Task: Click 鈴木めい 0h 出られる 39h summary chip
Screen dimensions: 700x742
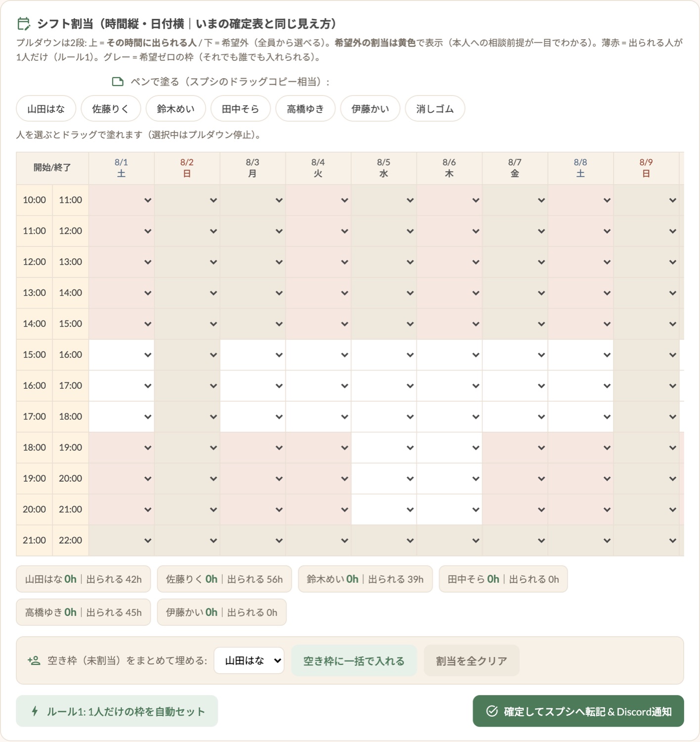Action: click(x=365, y=579)
